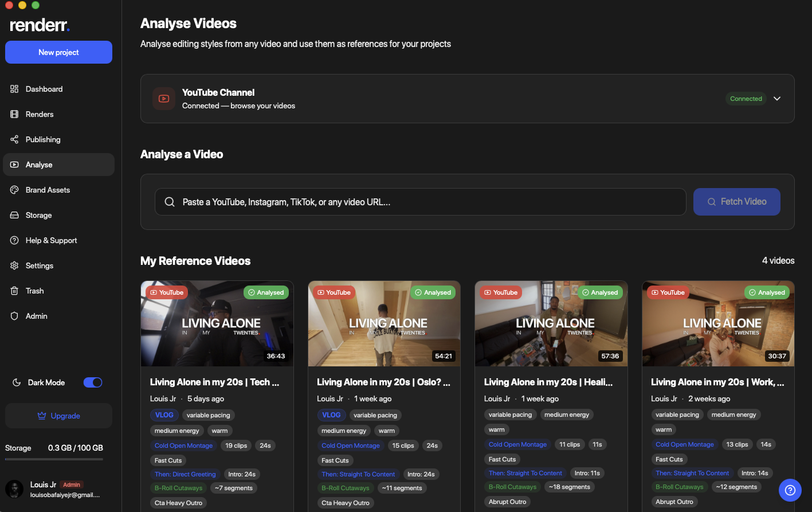The width and height of the screenshot is (812, 512).
Task: Click the Publishing share icon
Action: pos(14,139)
